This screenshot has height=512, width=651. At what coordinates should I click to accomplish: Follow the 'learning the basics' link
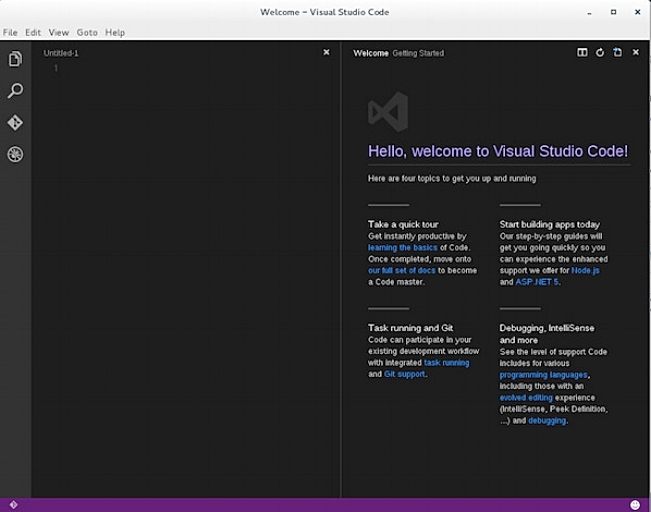(402, 247)
